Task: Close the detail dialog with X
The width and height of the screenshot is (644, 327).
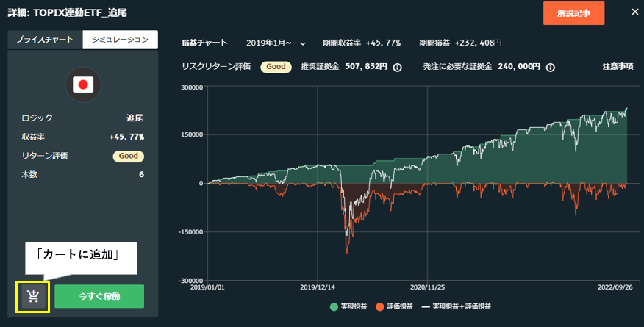Action: [635, 12]
